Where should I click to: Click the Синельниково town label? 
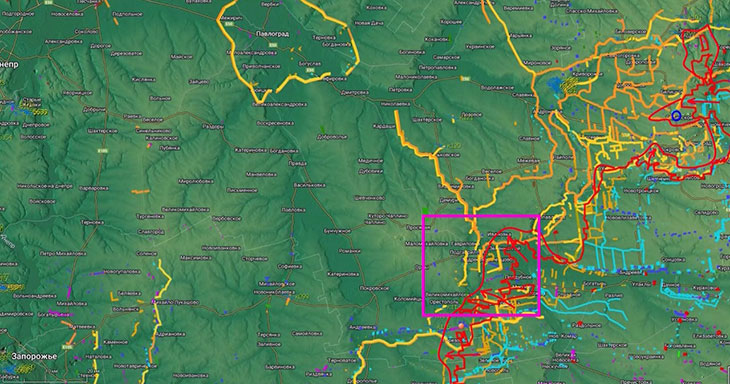153,131
